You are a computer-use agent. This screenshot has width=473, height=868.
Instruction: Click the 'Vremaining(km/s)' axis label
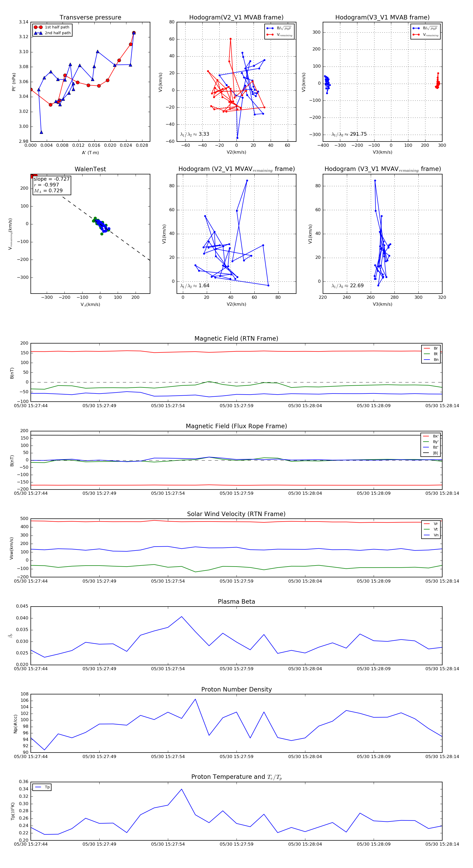pyautogui.click(x=11, y=234)
